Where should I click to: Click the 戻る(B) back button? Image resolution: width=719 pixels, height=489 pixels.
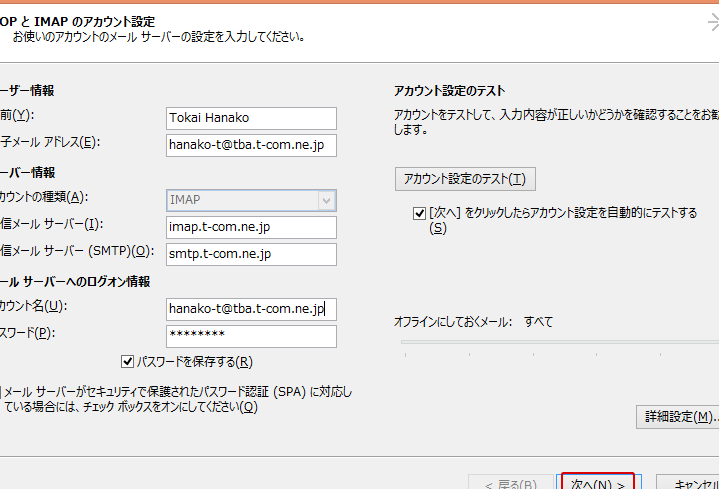517,484
